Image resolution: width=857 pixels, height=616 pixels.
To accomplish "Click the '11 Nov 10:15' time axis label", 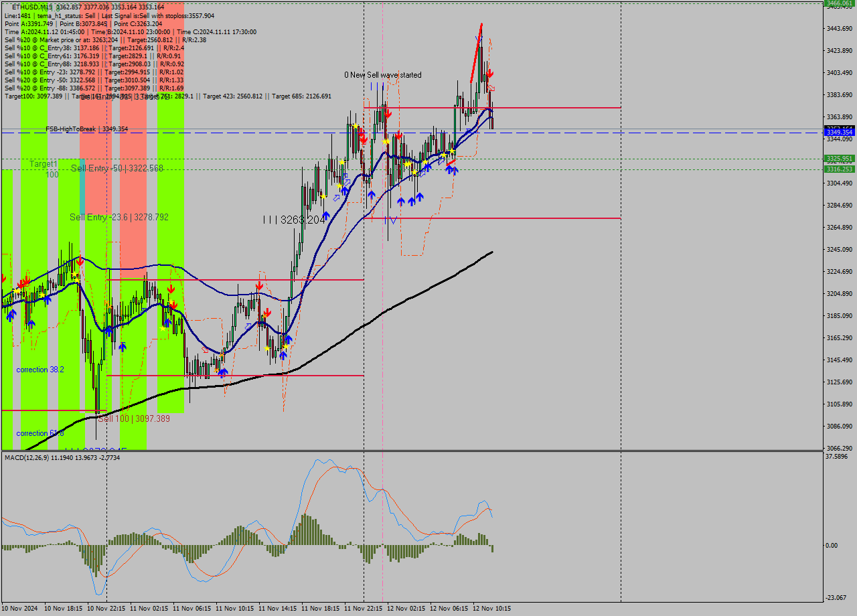I will (235, 609).
